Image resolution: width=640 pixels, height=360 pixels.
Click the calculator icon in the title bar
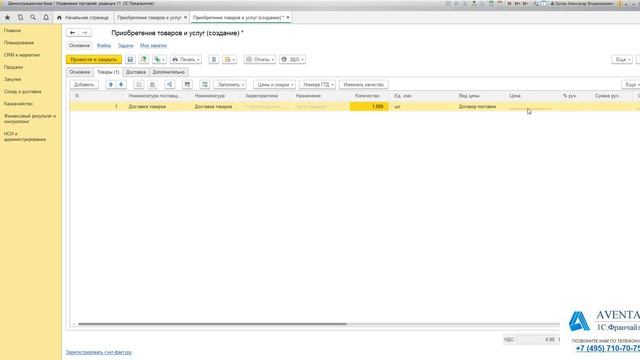pyautogui.click(x=491, y=4)
